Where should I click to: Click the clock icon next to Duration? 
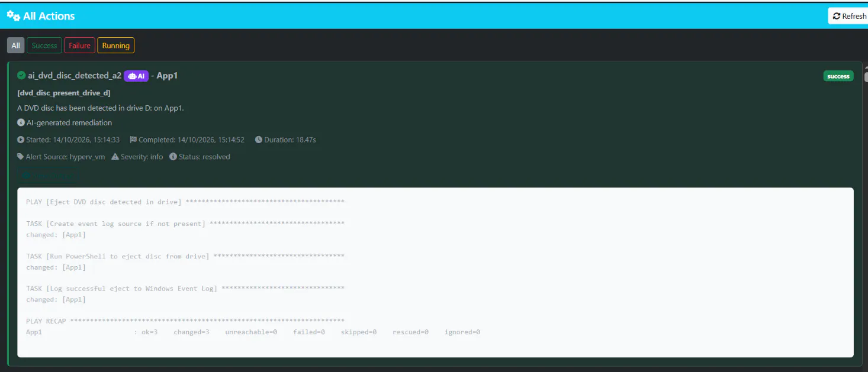259,140
